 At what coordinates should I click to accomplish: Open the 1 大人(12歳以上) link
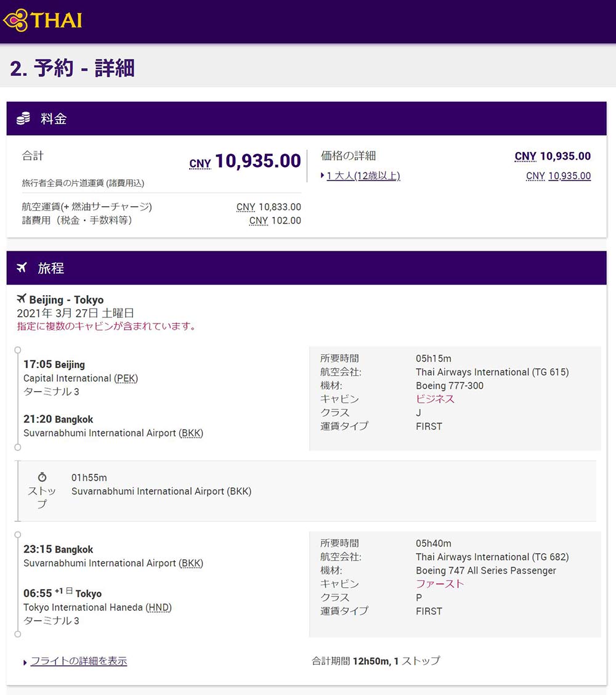click(x=363, y=176)
